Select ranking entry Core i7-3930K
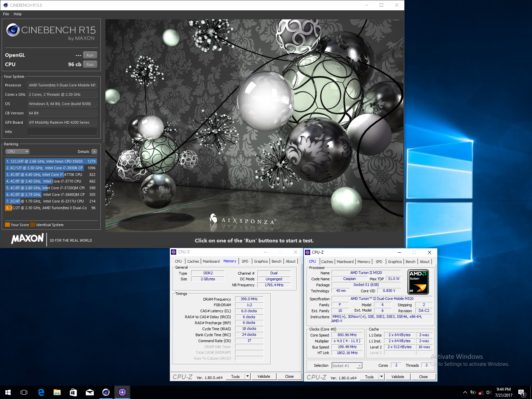 click(x=51, y=168)
